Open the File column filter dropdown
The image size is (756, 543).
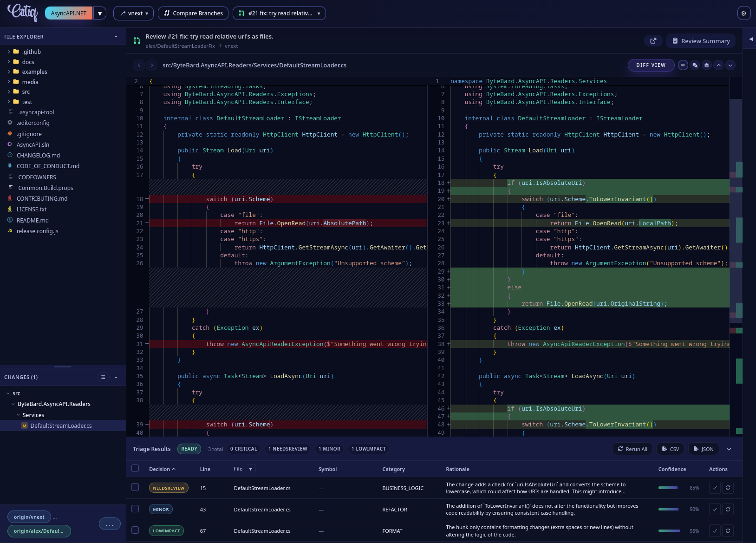coord(250,469)
